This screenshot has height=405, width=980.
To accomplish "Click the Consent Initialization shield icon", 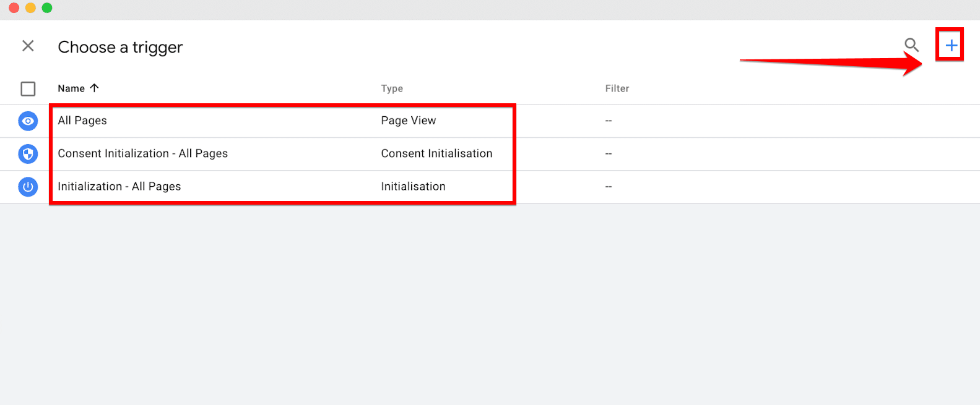I will (x=28, y=154).
